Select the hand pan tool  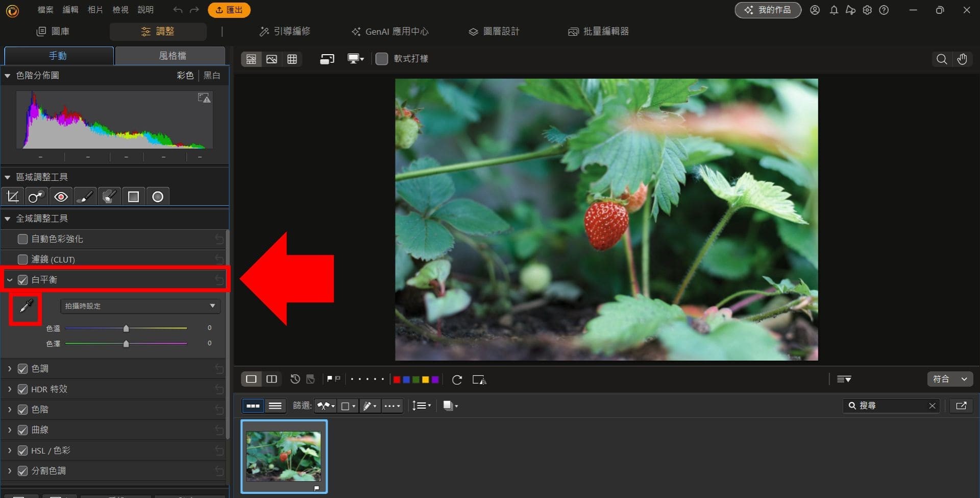coord(962,59)
